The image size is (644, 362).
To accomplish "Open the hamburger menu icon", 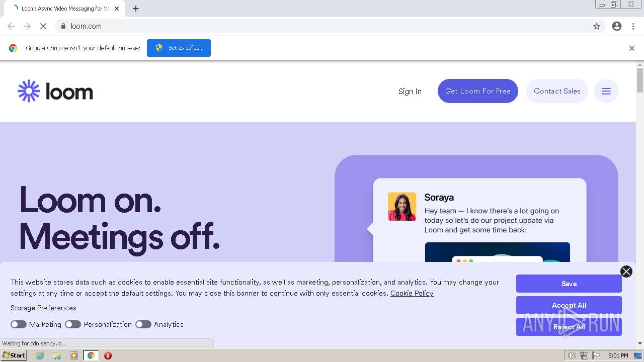I will click(606, 91).
